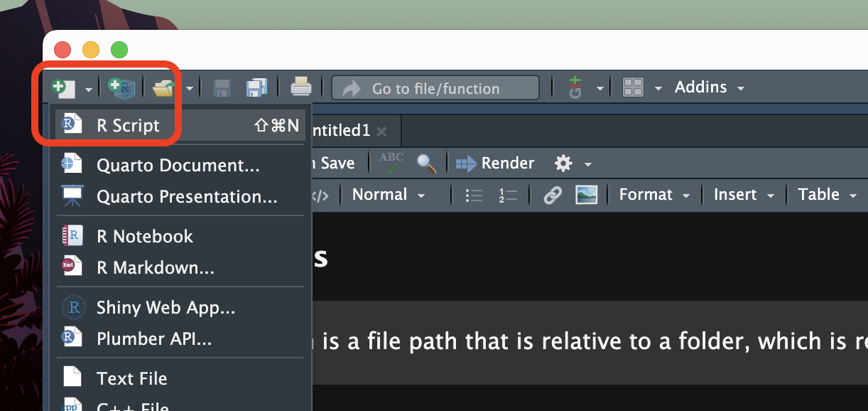Insert an image picture icon
The image size is (868, 411).
pos(587,194)
